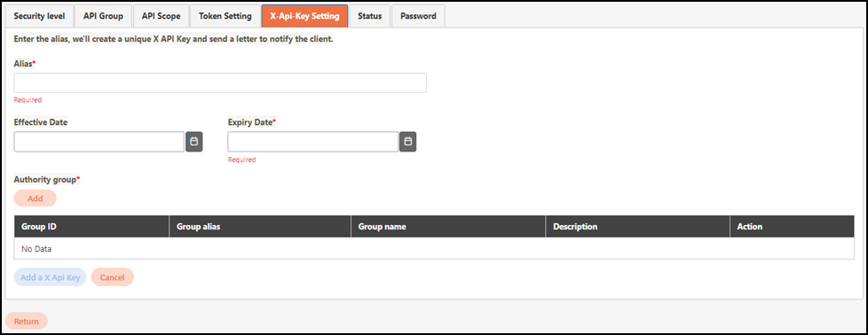Open the Status tab
Image resolution: width=868 pixels, height=335 pixels.
[370, 16]
